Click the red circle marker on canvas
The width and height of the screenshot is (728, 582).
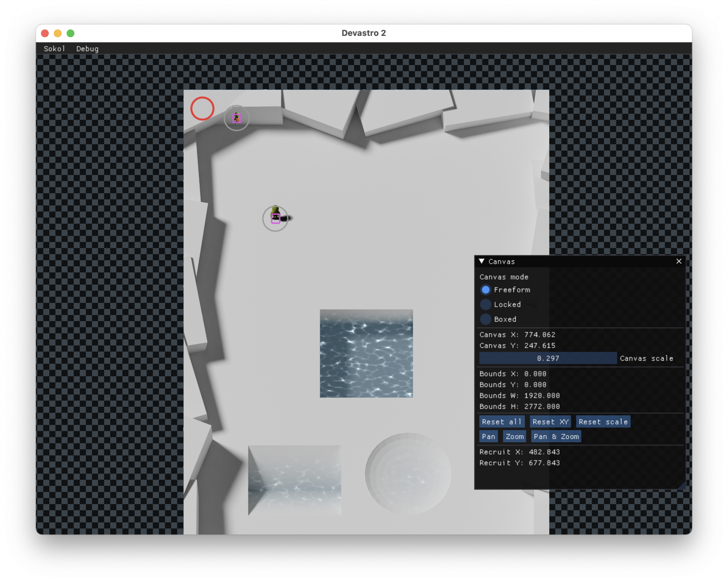pos(202,108)
